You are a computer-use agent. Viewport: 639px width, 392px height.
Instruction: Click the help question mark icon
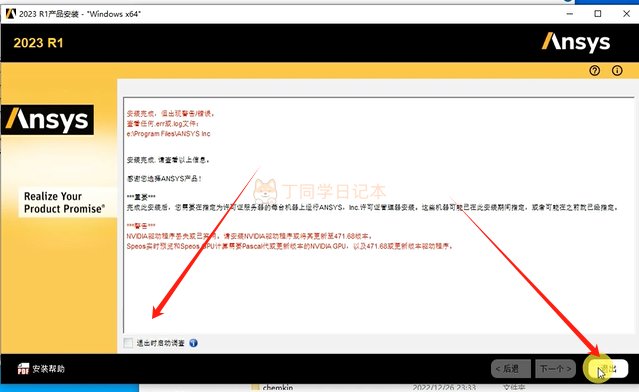(x=595, y=70)
